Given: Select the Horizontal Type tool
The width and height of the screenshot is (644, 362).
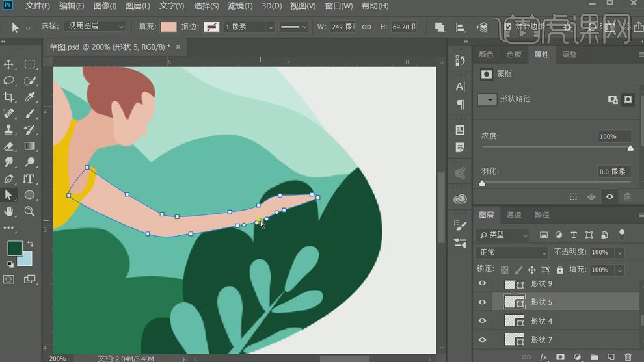Looking at the screenshot, I should (x=29, y=179).
